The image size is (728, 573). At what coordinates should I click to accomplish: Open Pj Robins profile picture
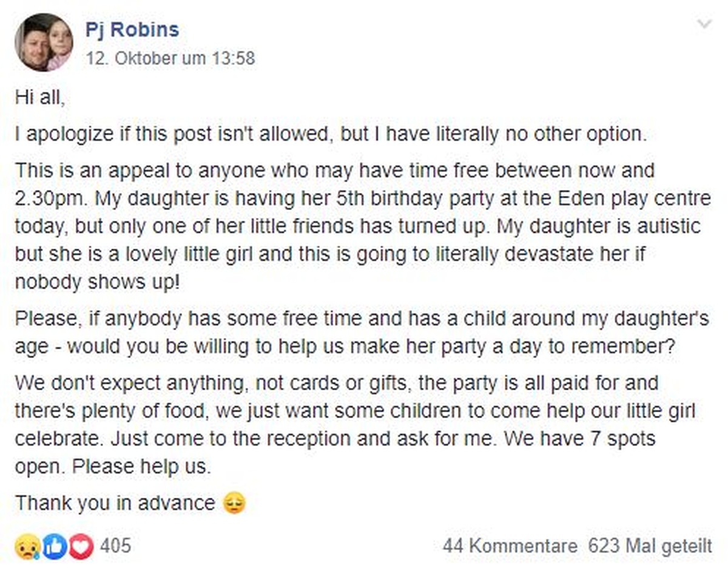coord(44,42)
